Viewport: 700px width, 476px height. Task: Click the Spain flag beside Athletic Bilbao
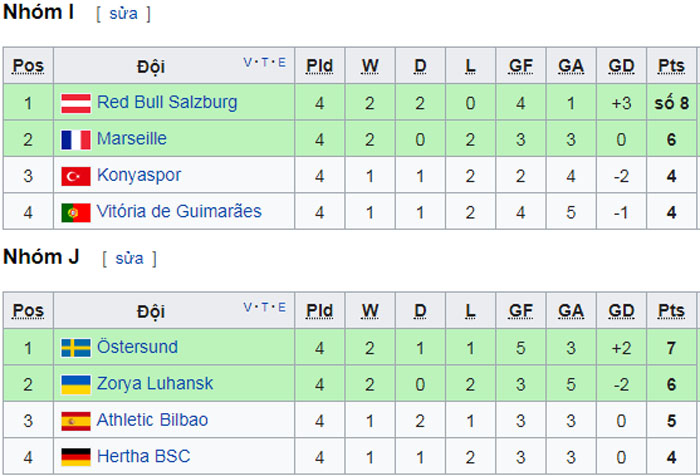coord(76,421)
